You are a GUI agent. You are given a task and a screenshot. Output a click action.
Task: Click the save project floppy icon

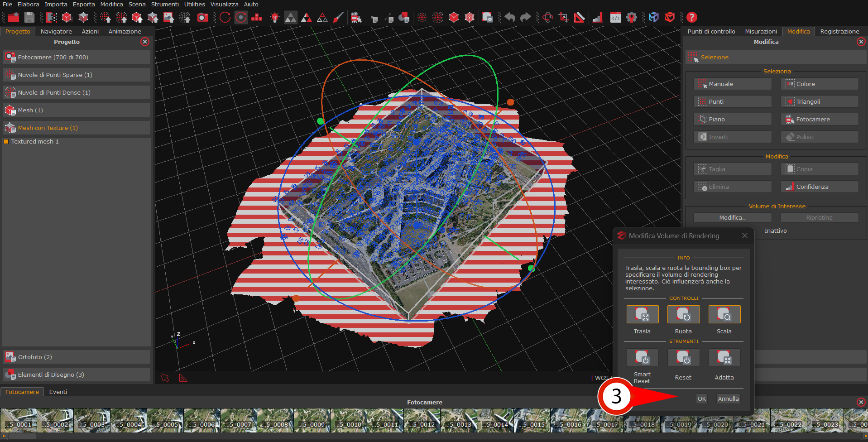point(29,17)
